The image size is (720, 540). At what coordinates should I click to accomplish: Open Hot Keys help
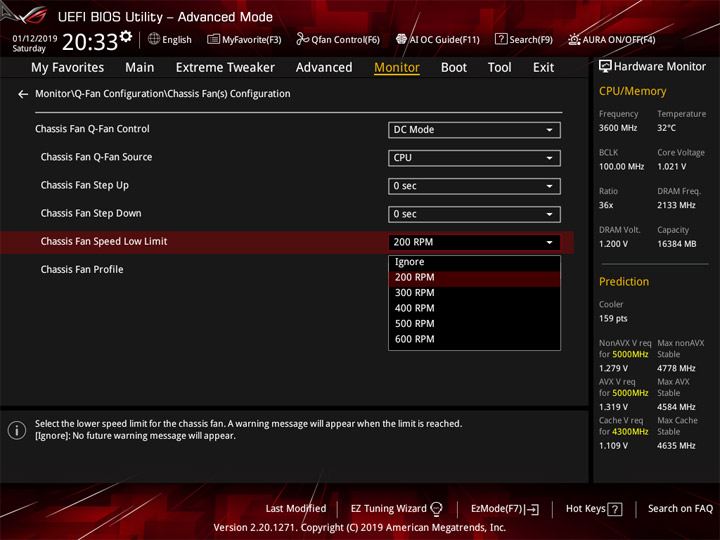point(585,508)
